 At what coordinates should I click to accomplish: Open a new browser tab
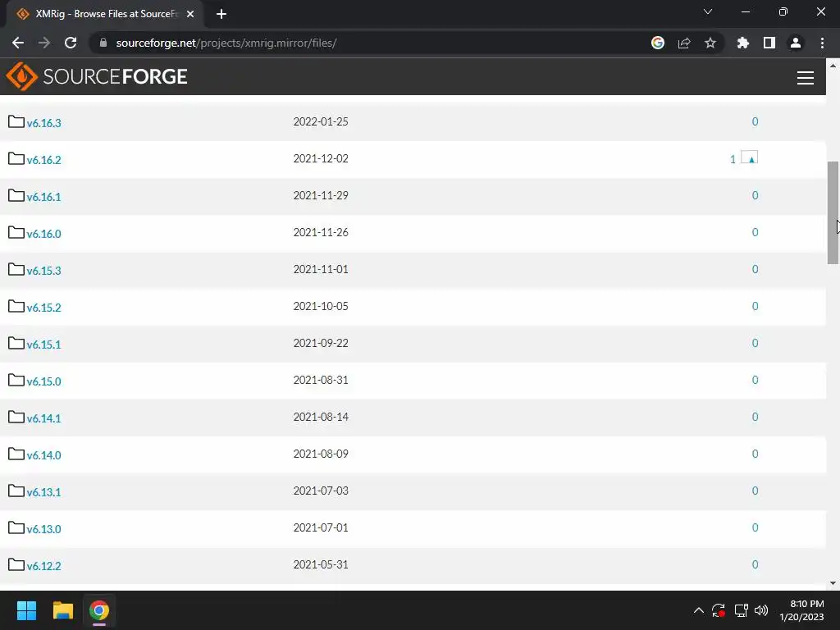point(221,14)
